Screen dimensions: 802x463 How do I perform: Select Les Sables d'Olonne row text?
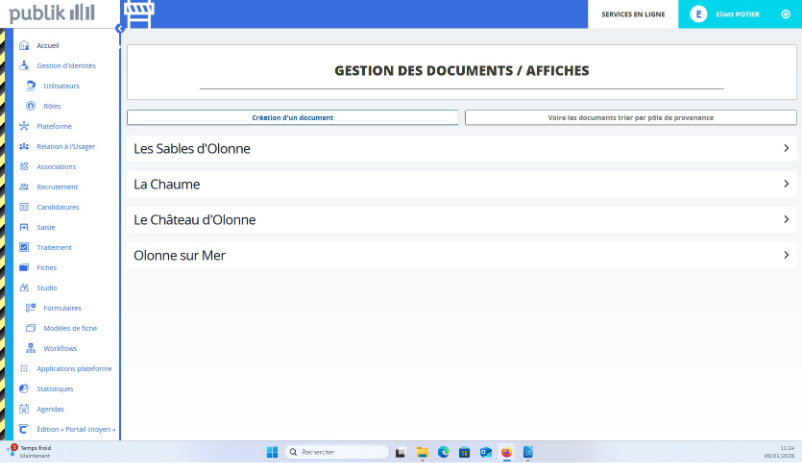[x=192, y=148]
